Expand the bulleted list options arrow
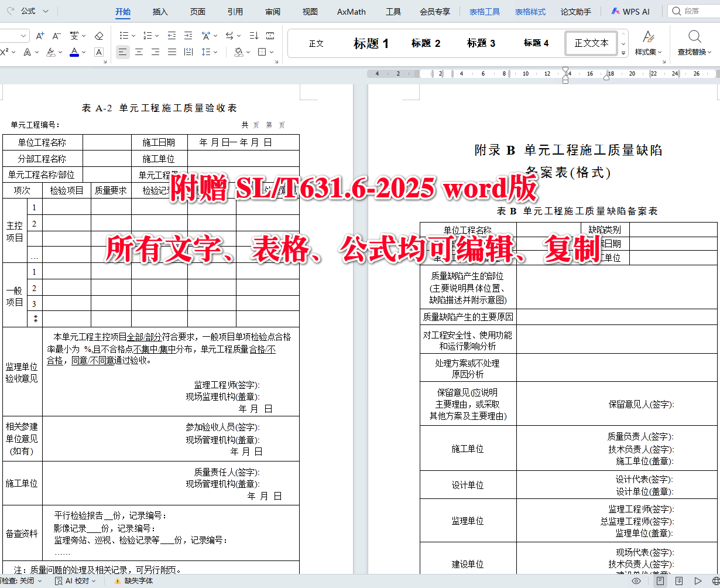The height and width of the screenshot is (588, 720). 133,36
